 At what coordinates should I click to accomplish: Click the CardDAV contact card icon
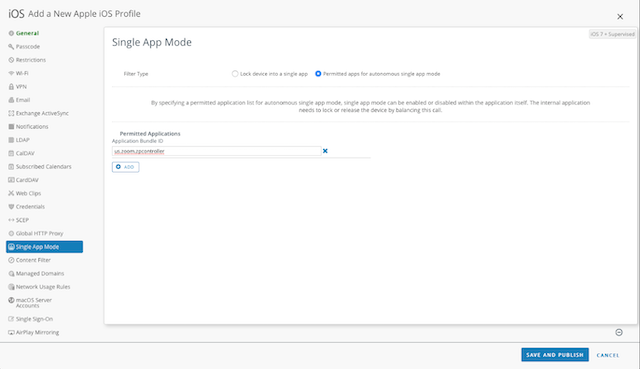tap(11, 180)
